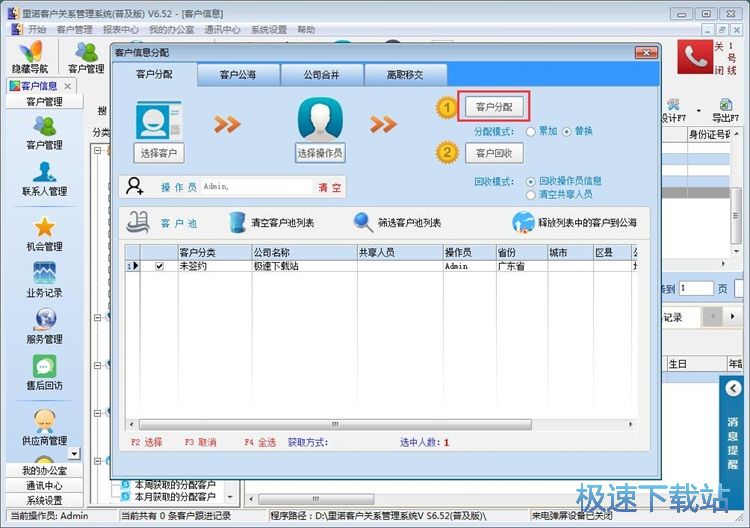The image size is (750, 528).
Task: Click the 客户分配 button
Action: click(494, 107)
